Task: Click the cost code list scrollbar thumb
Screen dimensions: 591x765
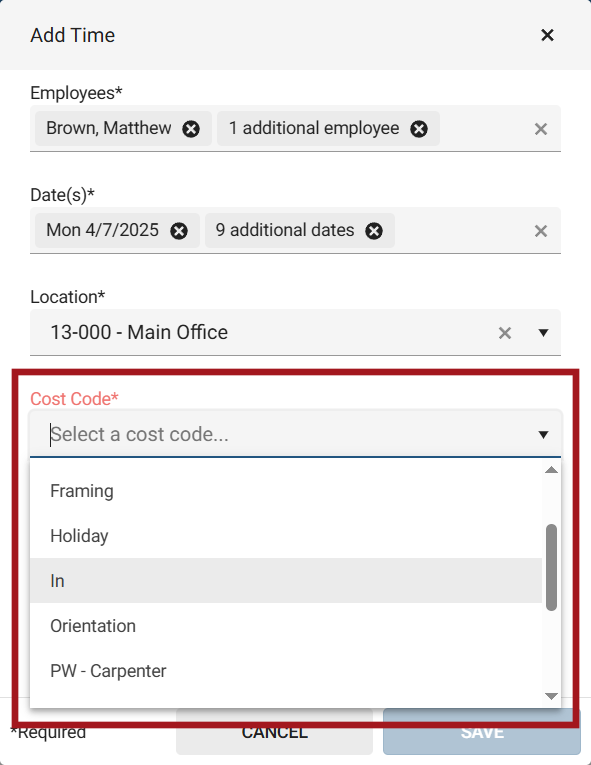Action: click(x=551, y=567)
